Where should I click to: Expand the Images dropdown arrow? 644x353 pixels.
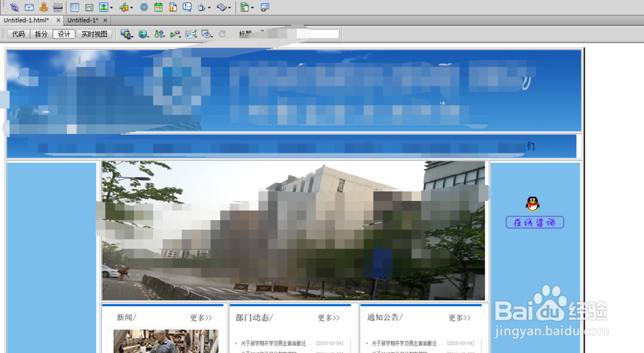pos(111,8)
